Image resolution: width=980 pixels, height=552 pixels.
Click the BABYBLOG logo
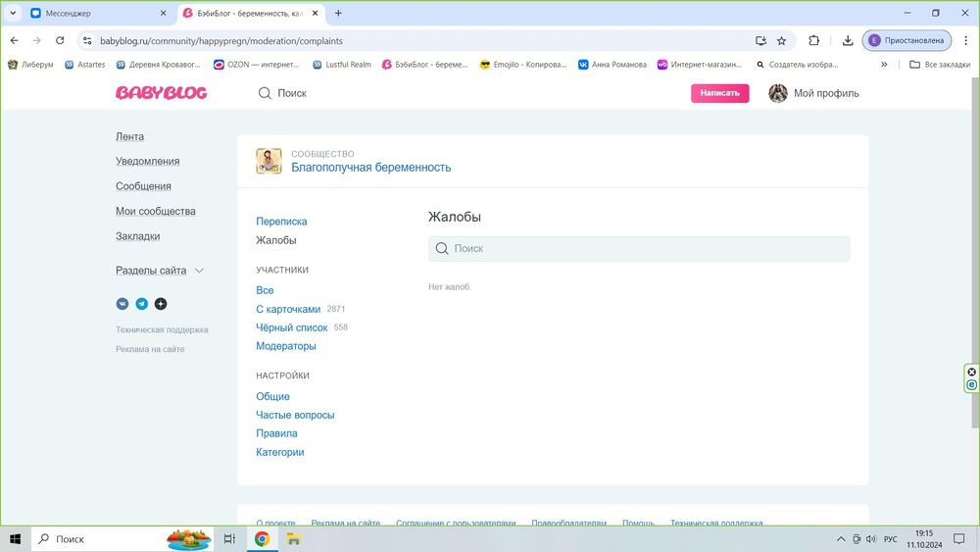162,93
